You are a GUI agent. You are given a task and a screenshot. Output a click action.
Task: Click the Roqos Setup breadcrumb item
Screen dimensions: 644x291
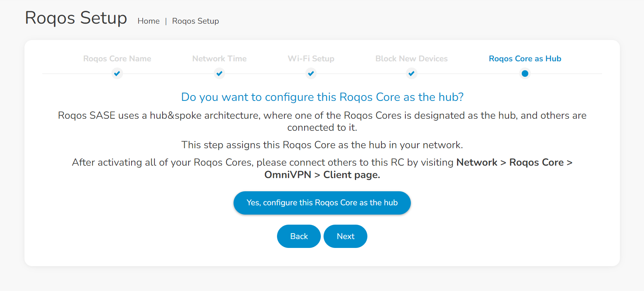[196, 21]
